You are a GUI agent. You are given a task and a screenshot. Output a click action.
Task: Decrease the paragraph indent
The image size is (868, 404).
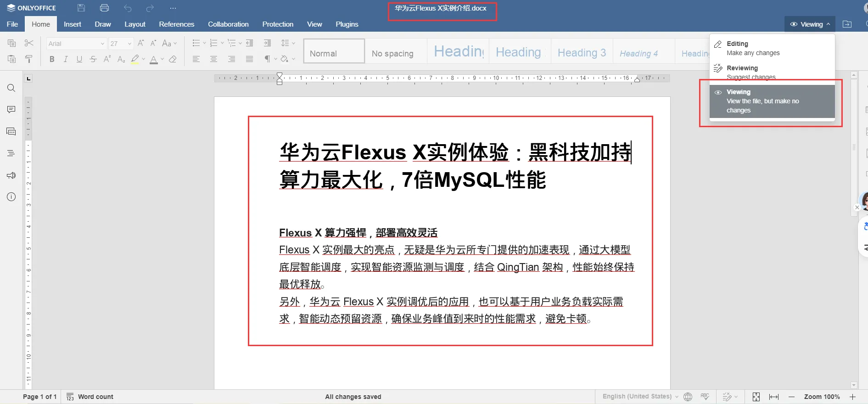pyautogui.click(x=250, y=43)
